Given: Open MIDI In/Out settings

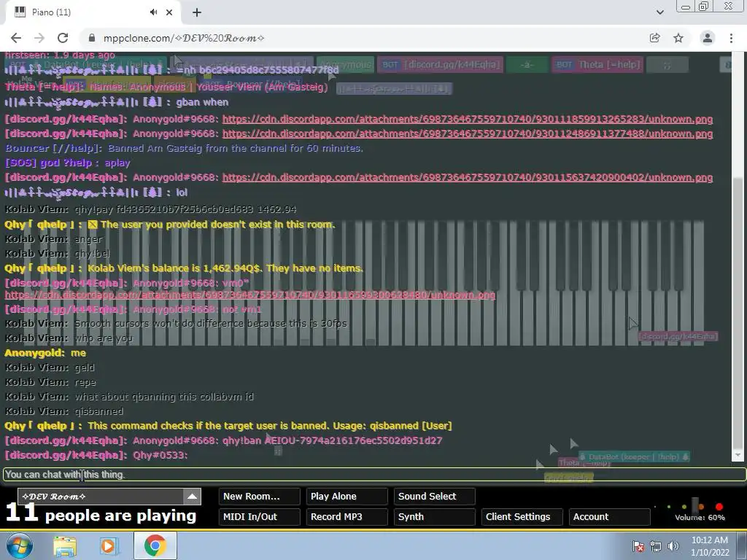Looking at the screenshot, I should click(x=259, y=517).
